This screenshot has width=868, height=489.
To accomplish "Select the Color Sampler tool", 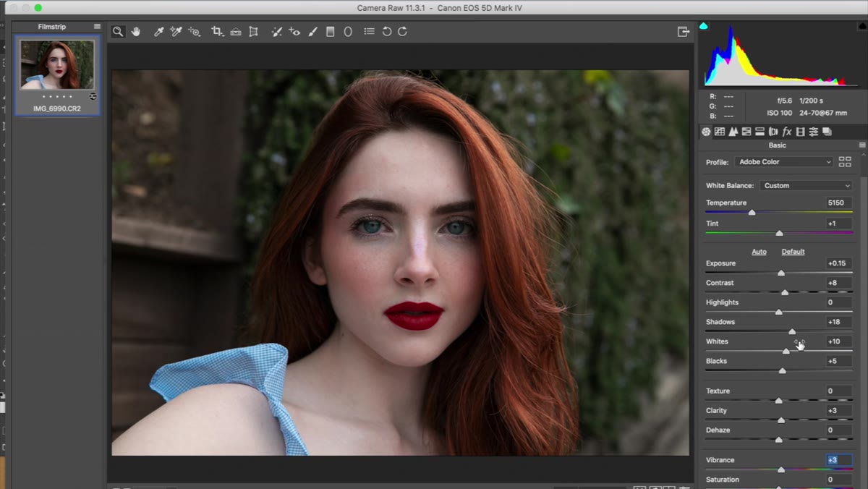I will pos(176,32).
